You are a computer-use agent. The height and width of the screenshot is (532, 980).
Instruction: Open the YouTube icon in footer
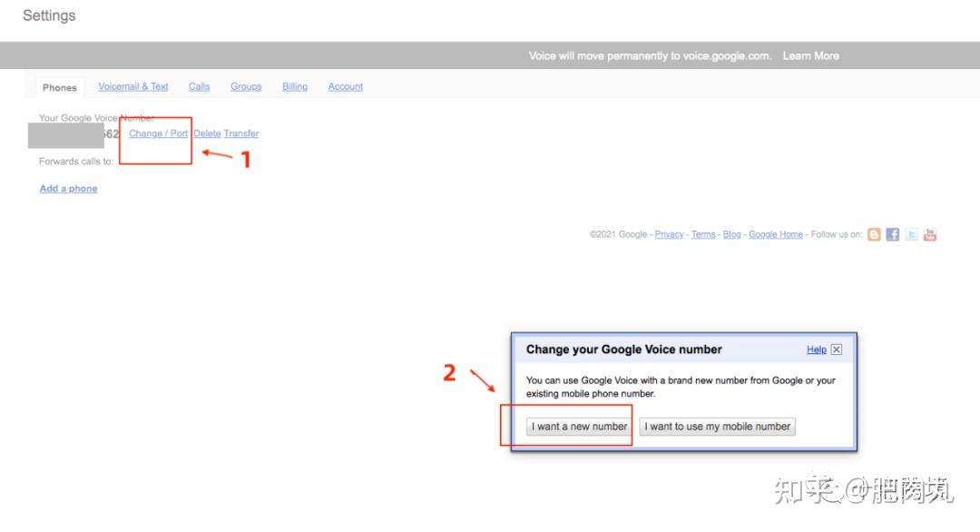930,235
